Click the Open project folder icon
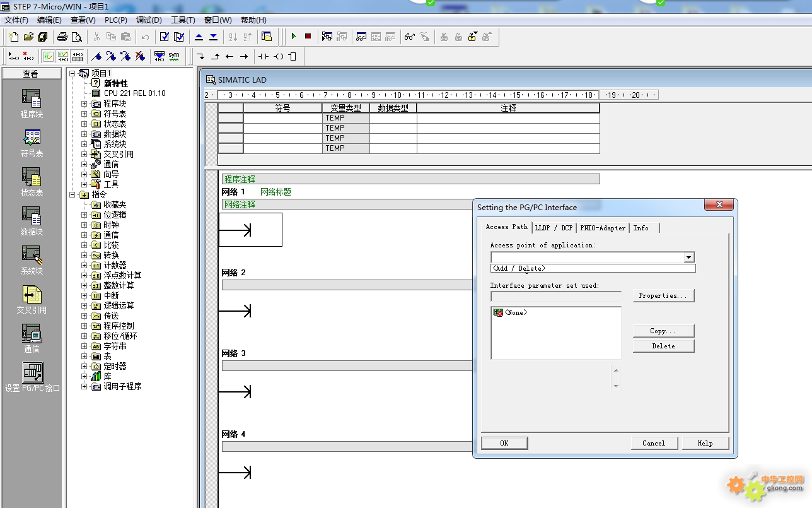This screenshot has height=508, width=812. [x=28, y=37]
